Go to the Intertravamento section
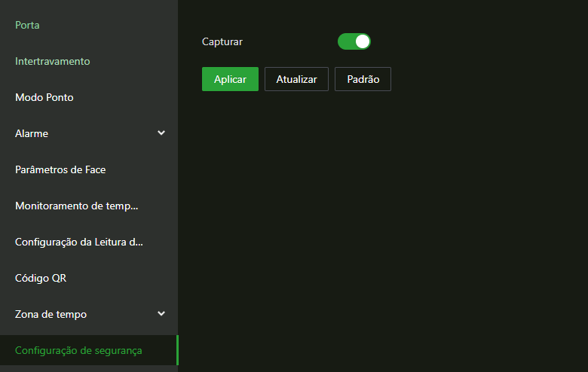588x372 pixels. click(52, 61)
